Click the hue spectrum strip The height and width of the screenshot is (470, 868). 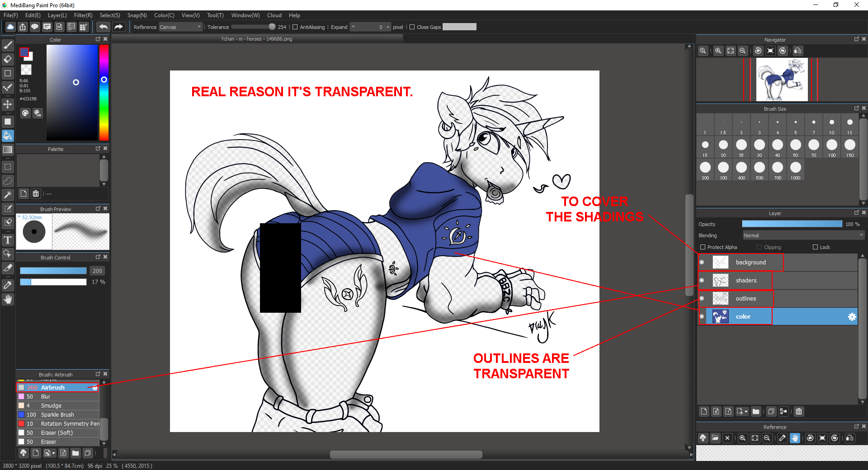104,93
